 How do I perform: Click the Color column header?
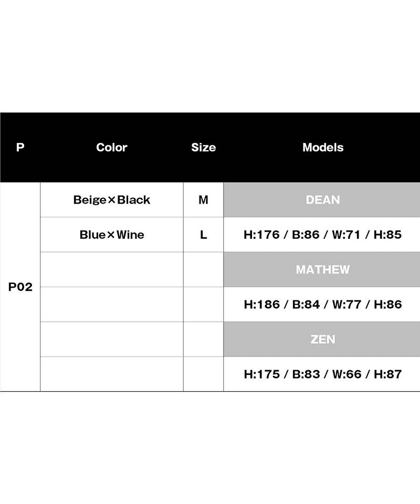(x=111, y=148)
